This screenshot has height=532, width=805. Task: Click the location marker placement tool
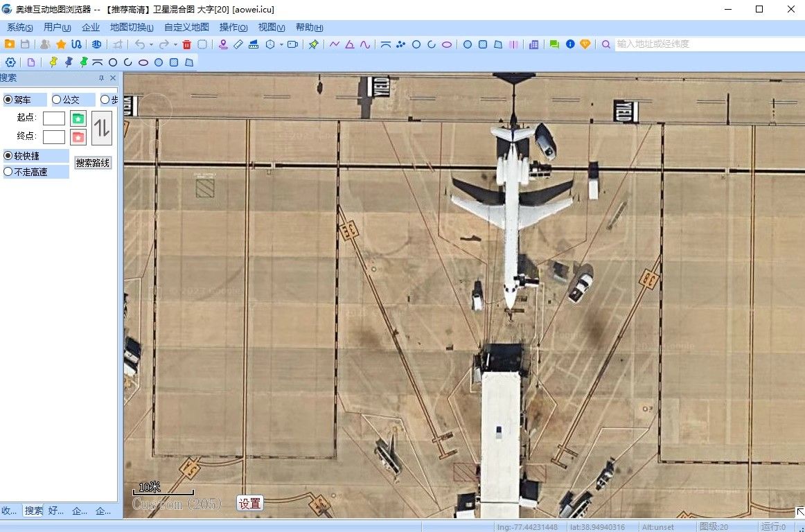(x=223, y=44)
